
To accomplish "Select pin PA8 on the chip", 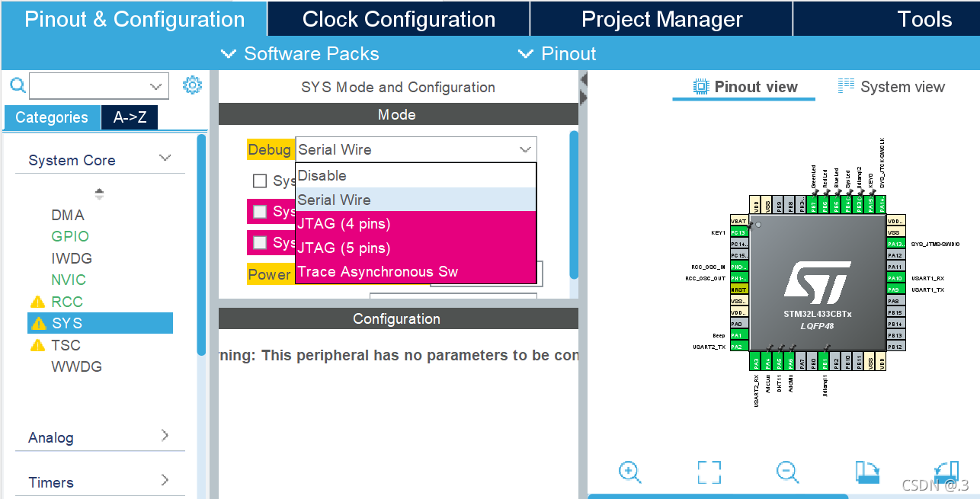I will tap(895, 301).
